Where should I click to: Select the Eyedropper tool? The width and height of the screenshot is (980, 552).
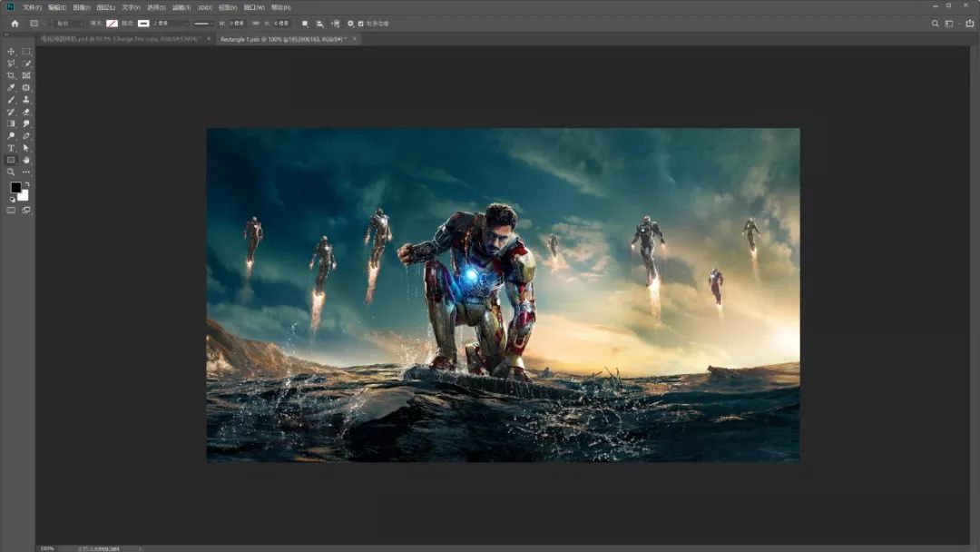11,88
